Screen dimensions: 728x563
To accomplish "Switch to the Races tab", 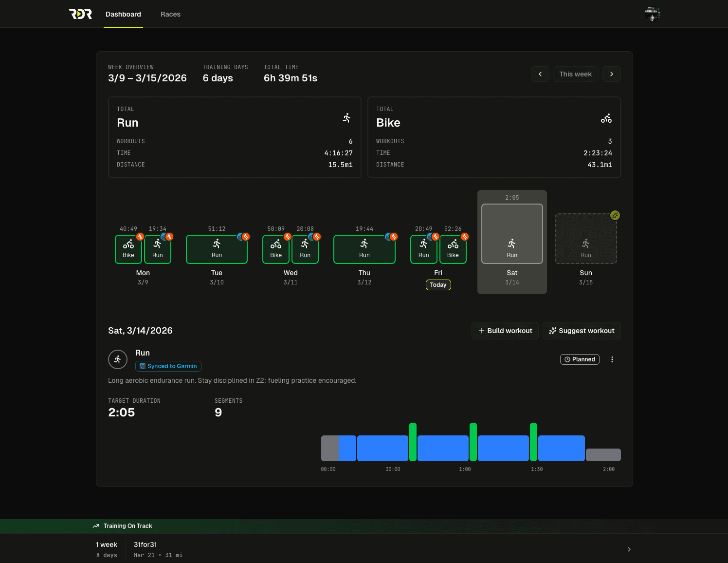I will (x=170, y=14).
